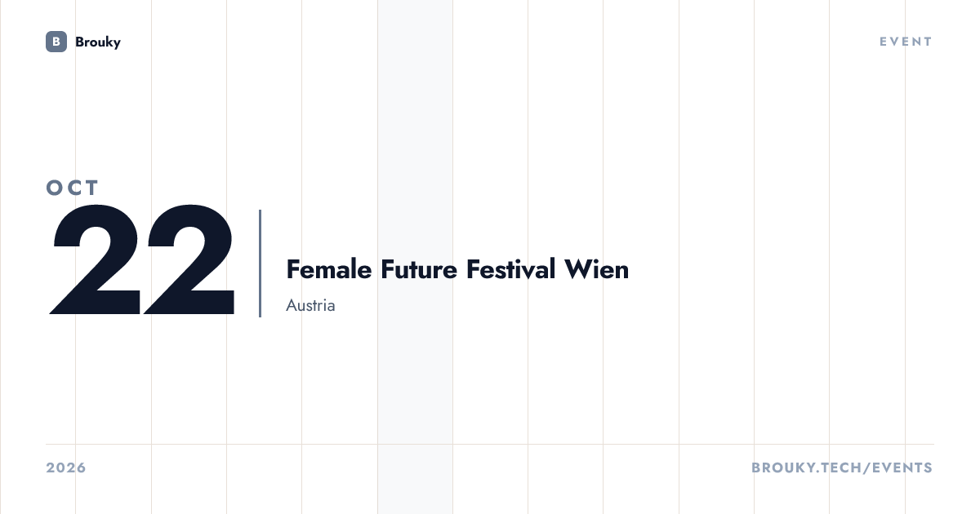Click the OCT month label
This screenshot has width=980, height=514.
point(73,188)
